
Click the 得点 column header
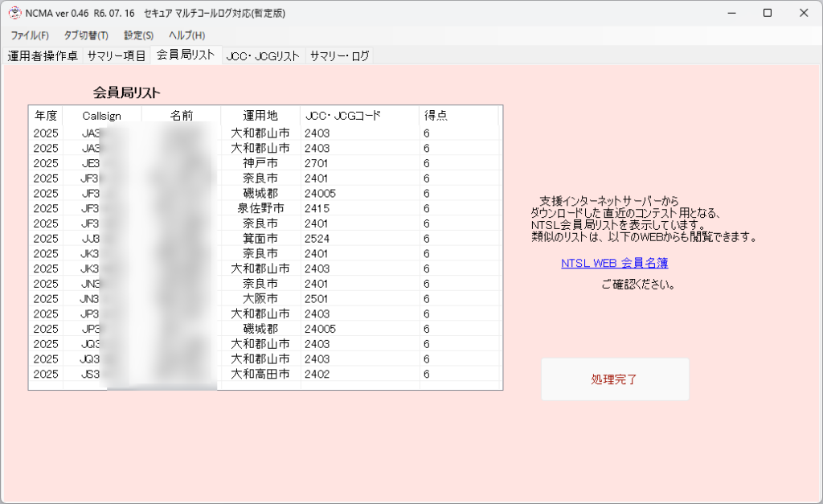pyautogui.click(x=458, y=116)
